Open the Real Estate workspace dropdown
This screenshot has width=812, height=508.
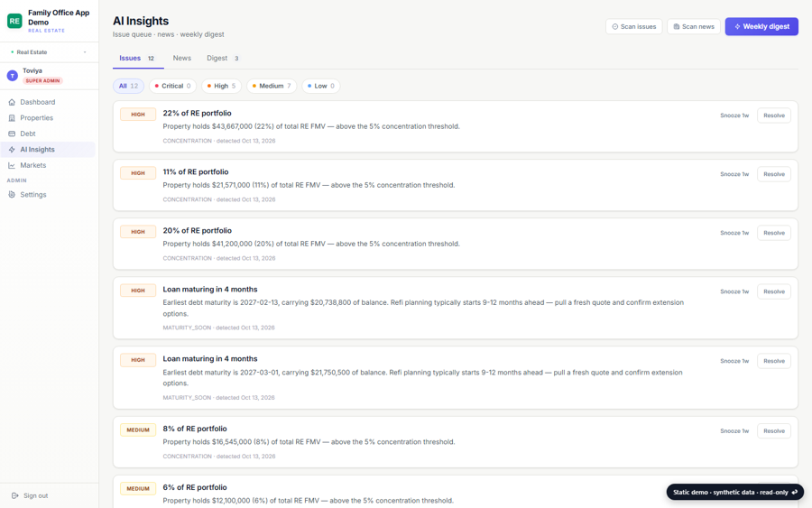(49, 52)
